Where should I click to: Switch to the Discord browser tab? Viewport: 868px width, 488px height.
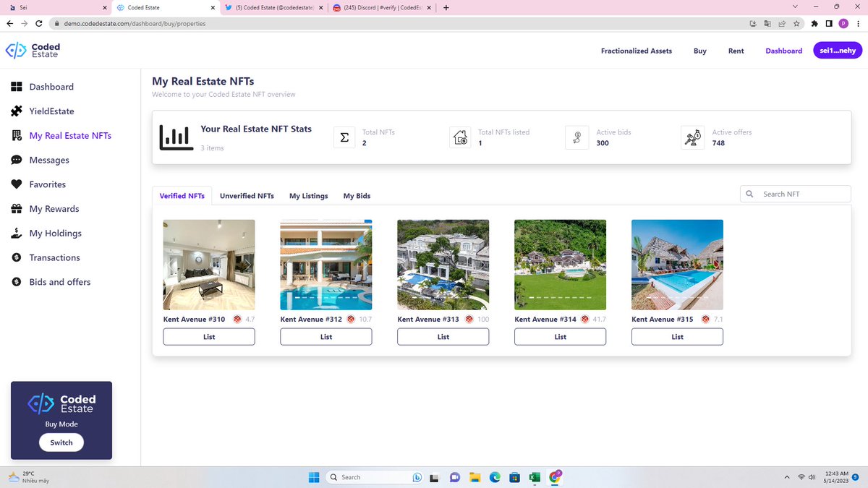(x=383, y=8)
